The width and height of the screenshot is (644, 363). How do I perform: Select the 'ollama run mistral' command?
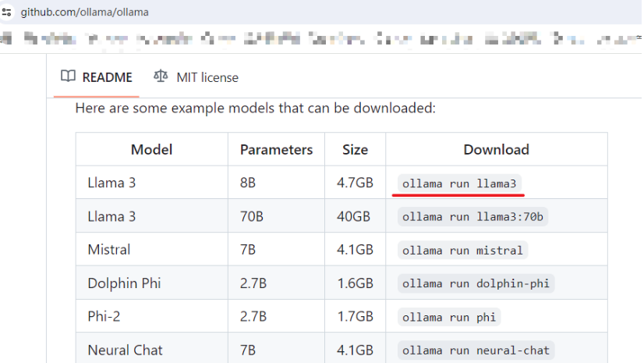462,251
